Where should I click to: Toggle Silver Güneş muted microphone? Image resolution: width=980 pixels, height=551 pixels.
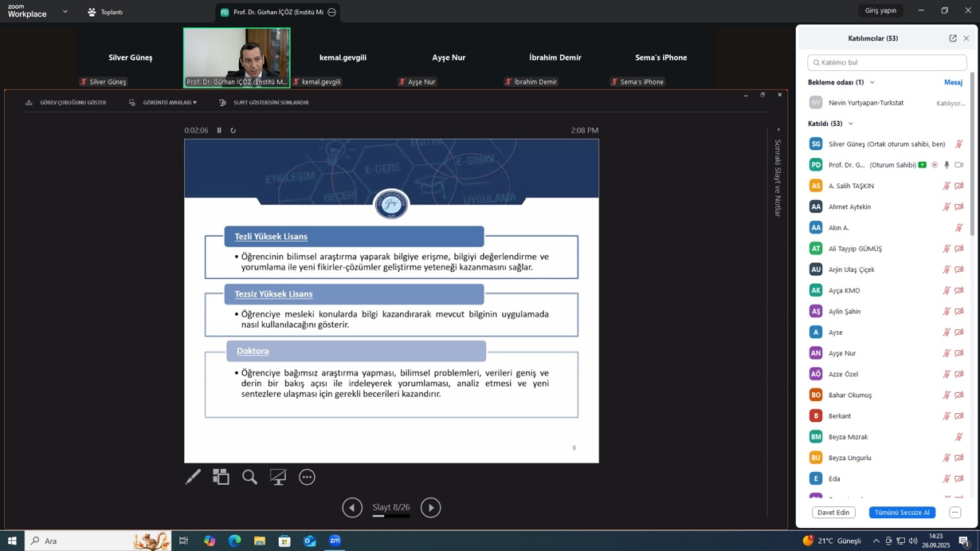[x=959, y=144]
